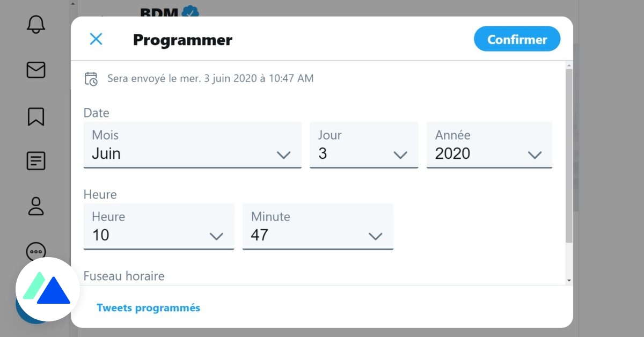The image size is (644, 337).
Task: Click the BDM verified badge
Action: (x=191, y=11)
